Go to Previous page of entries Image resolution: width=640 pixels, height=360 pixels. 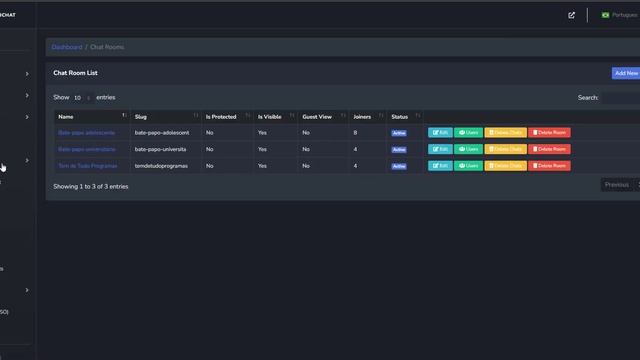pyautogui.click(x=617, y=185)
